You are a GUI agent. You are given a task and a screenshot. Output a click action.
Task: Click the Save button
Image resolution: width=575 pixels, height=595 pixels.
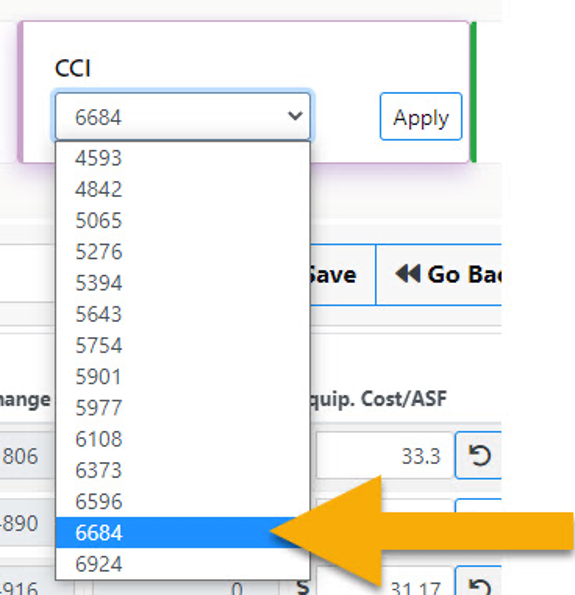click(x=343, y=275)
